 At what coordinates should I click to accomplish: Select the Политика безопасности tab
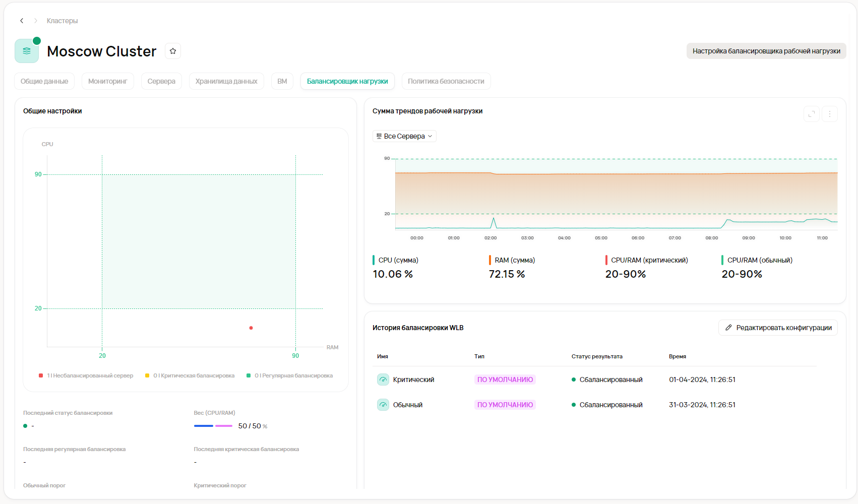click(446, 81)
